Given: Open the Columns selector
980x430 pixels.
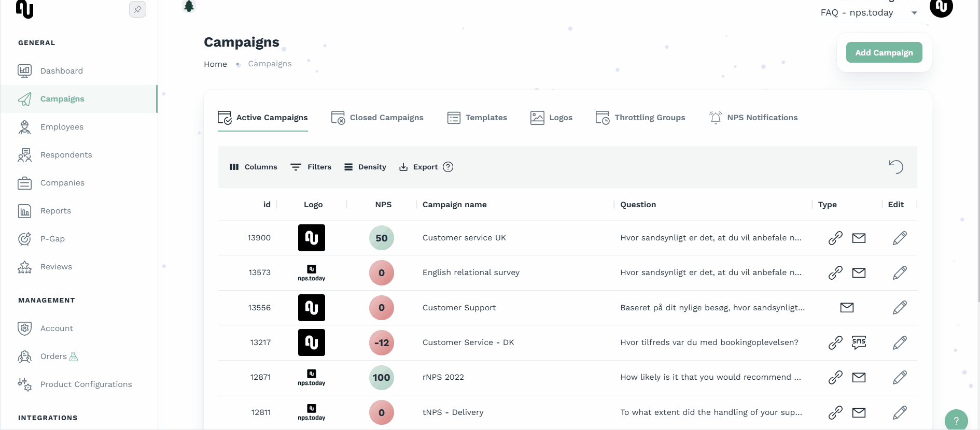Looking at the screenshot, I should [254, 167].
